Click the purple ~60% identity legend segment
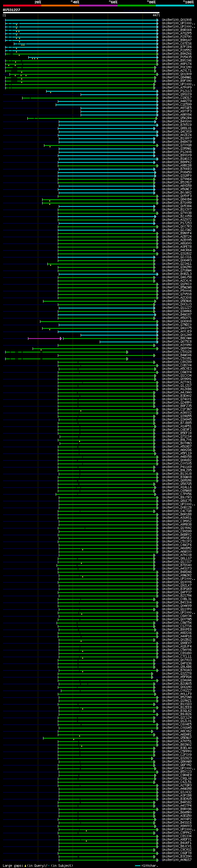The height and width of the screenshot is (868, 197). pyautogui.click(x=98, y=6)
